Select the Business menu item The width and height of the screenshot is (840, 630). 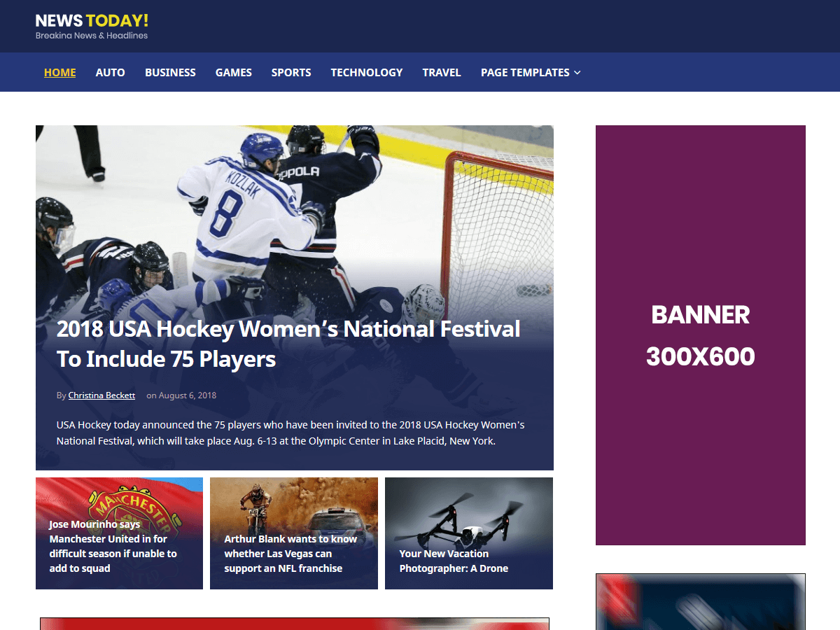pyautogui.click(x=170, y=72)
